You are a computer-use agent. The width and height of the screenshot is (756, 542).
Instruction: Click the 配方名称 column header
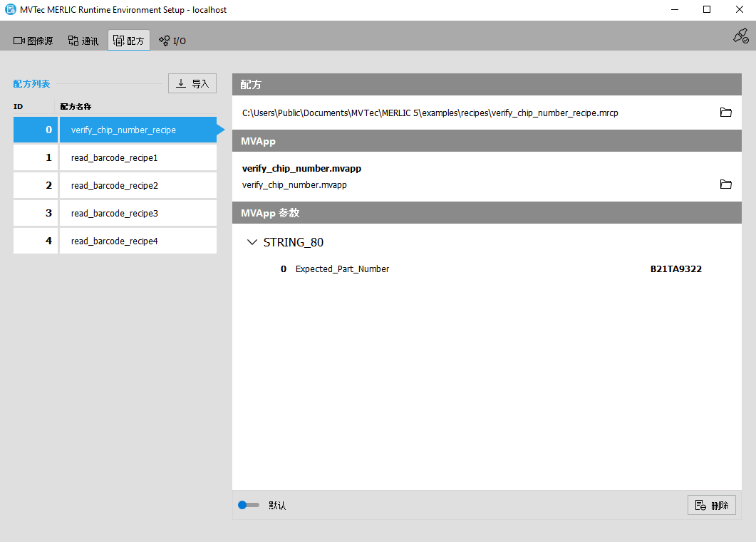point(76,106)
